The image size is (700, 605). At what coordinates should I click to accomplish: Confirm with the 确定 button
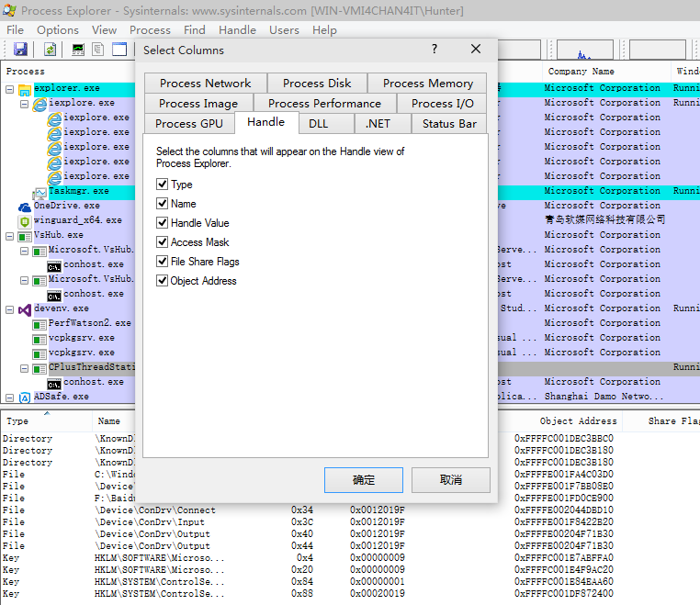pos(364,480)
